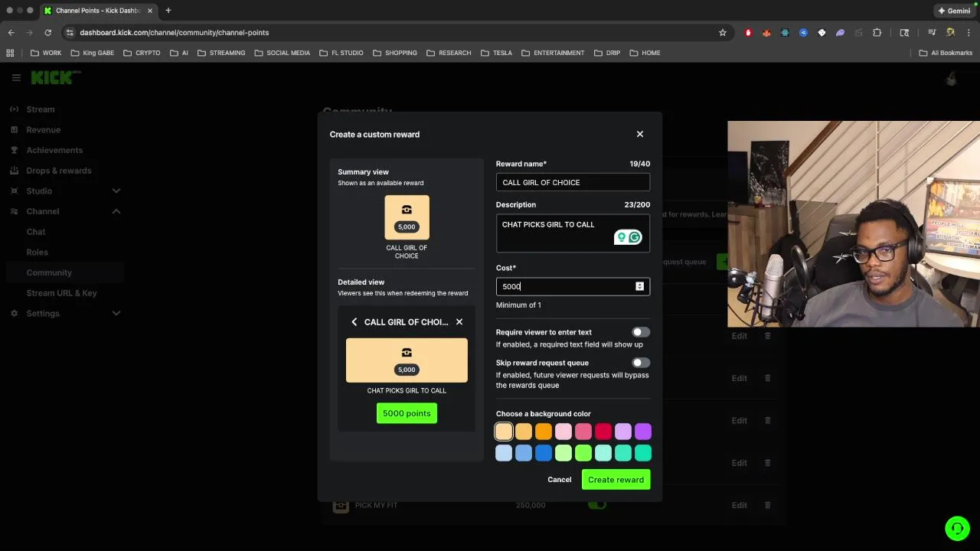Open the STREAMING bookmarks folder
980x551 pixels.
[x=221, y=53]
